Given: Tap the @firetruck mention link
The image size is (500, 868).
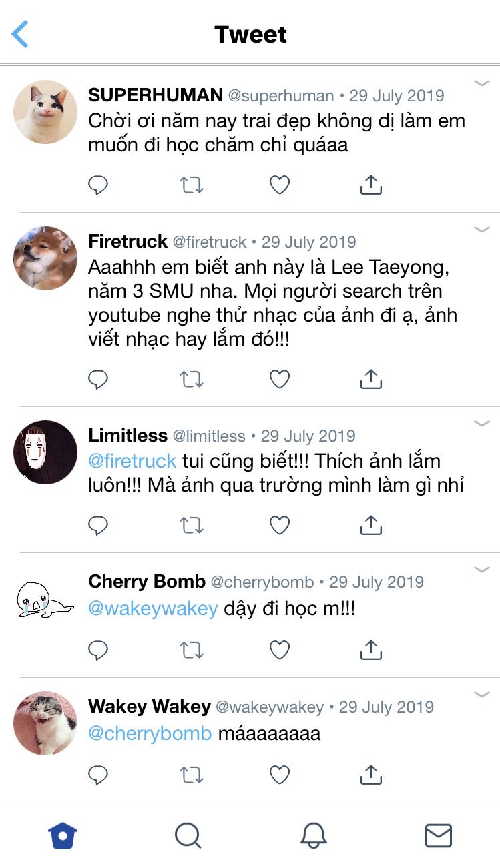Looking at the screenshot, I should (x=132, y=461).
